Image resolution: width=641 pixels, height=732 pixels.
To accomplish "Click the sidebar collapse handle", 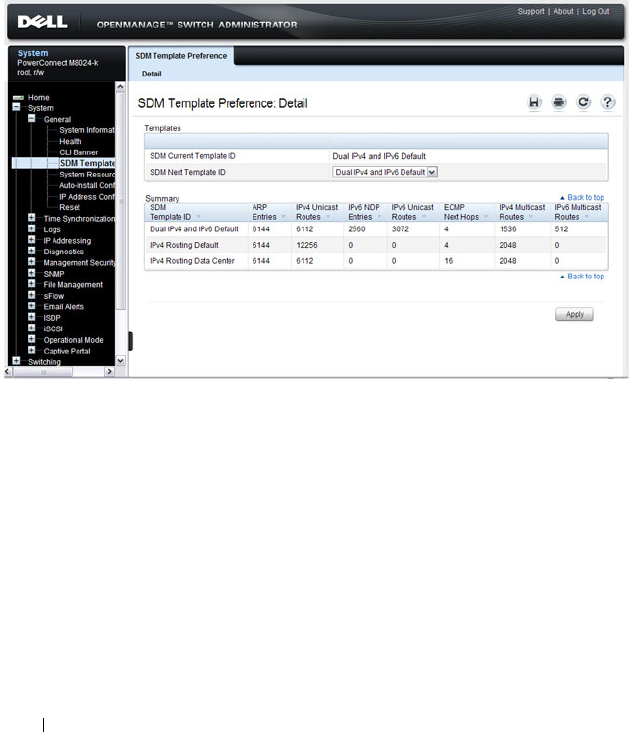I will (130, 341).
